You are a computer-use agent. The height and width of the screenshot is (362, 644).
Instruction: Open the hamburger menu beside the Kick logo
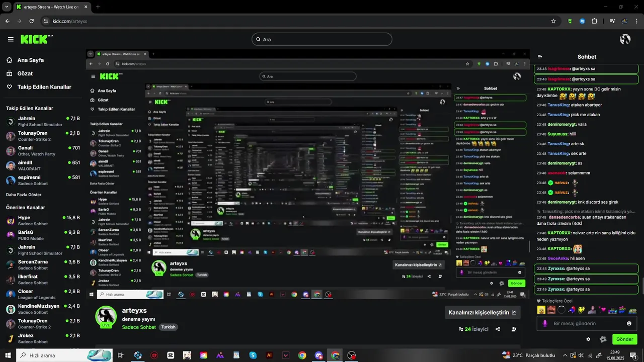(11, 39)
